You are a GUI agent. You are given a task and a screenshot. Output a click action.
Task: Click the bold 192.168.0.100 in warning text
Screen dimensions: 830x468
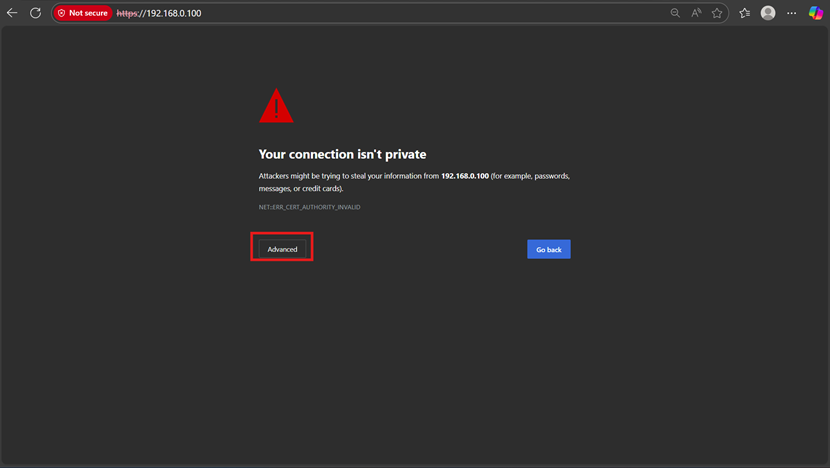coord(464,176)
